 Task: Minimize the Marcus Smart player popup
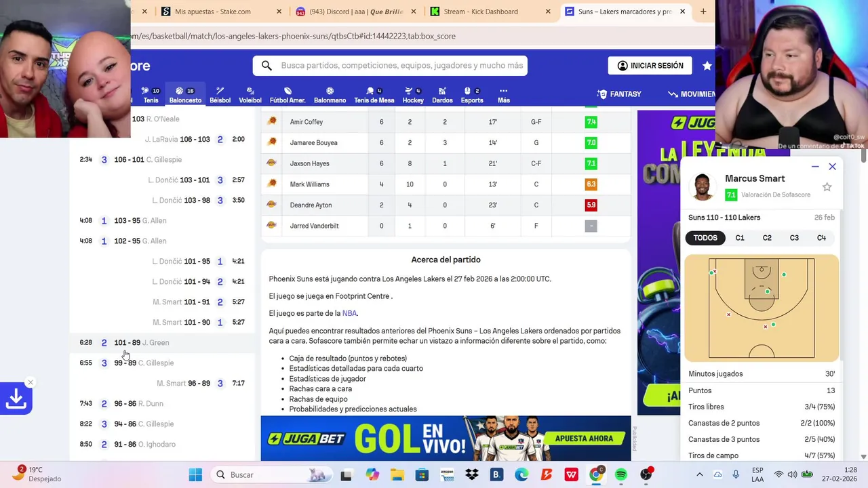(x=815, y=167)
